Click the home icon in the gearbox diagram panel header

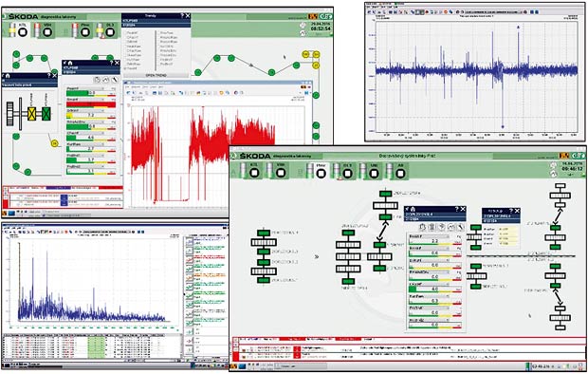pos(8,76)
